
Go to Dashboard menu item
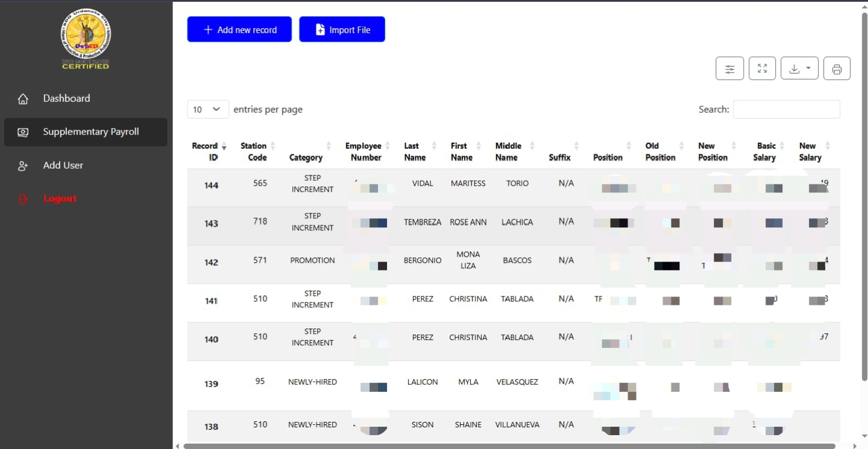click(x=86, y=99)
